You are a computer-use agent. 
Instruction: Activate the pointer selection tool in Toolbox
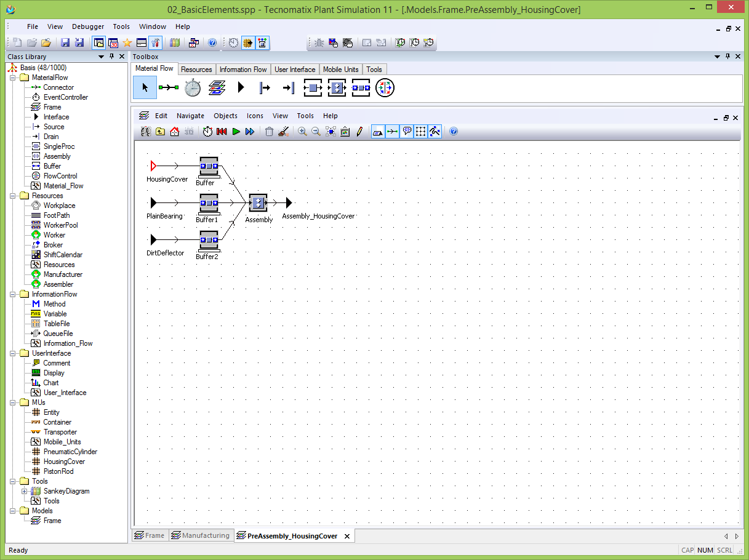pos(145,88)
